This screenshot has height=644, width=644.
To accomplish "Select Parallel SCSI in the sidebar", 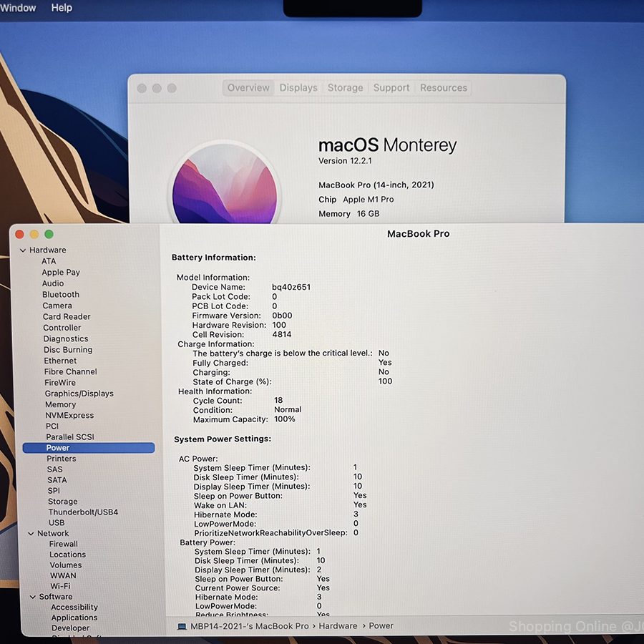I will [70, 437].
